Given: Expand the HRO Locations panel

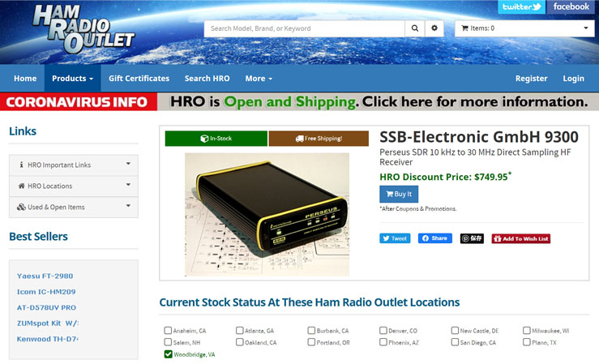Looking at the screenshot, I should coord(74,186).
